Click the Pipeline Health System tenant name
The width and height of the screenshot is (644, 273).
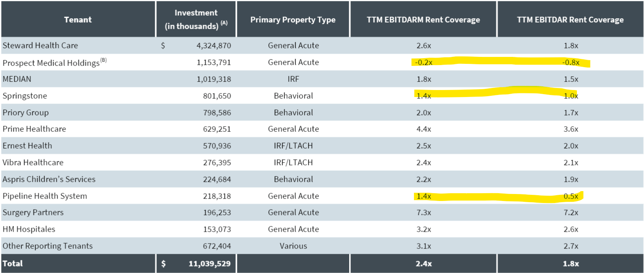45,196
